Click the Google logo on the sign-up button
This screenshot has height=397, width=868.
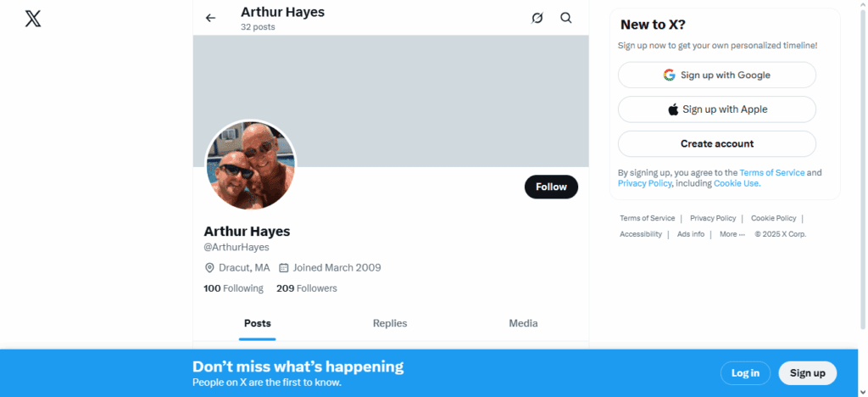click(x=670, y=75)
